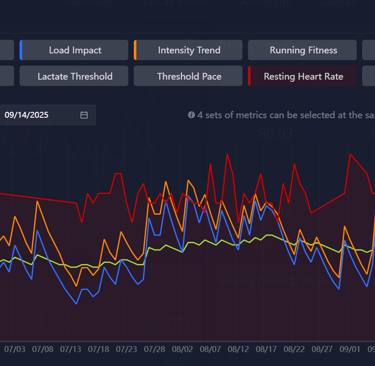The image size is (375, 366).
Task: Select the 07/03 axis date label
Action: (x=15, y=349)
